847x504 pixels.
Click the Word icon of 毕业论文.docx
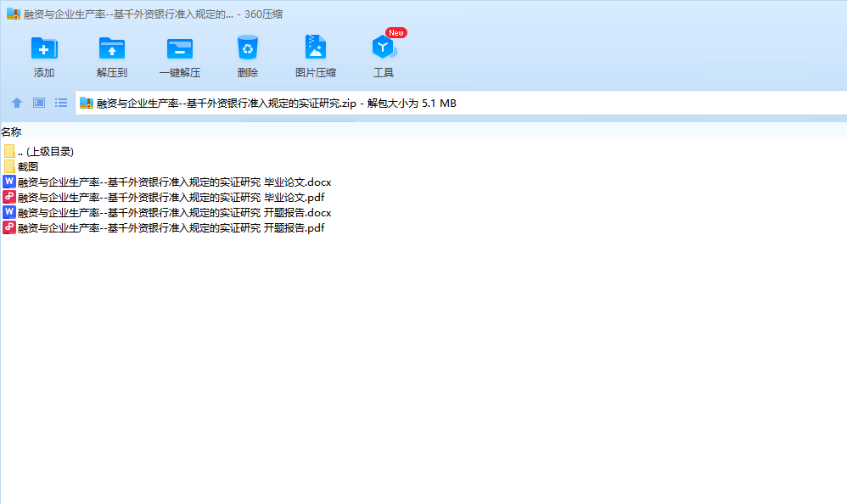[x=9, y=182]
